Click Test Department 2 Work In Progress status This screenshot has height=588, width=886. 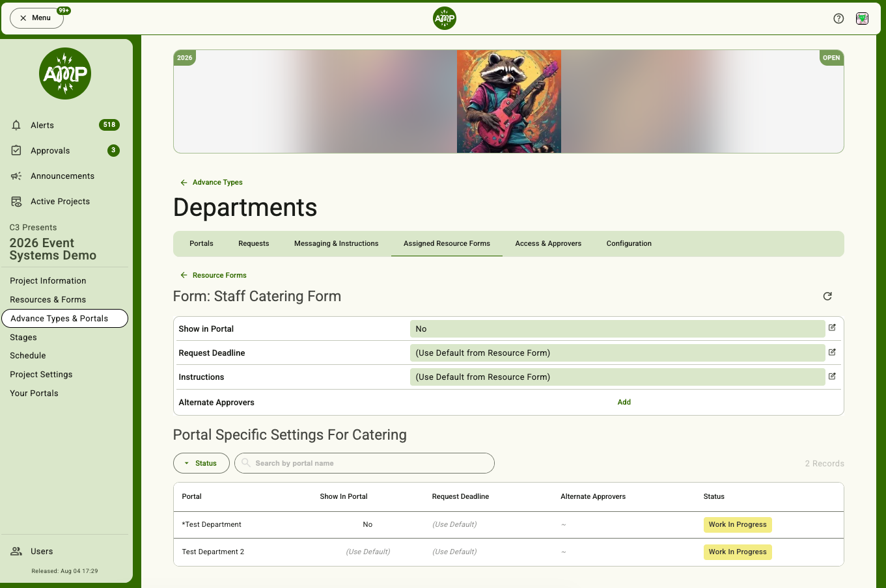738,552
